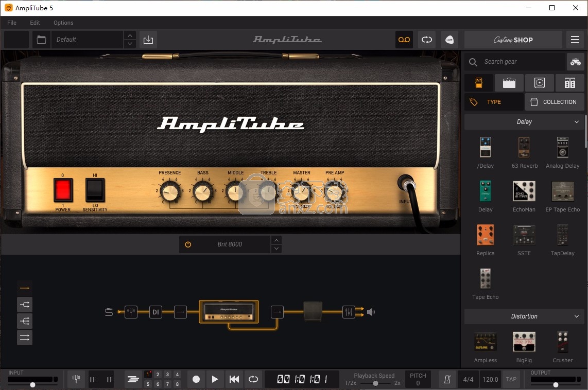Switch to the COLLECTION tab

[555, 102]
